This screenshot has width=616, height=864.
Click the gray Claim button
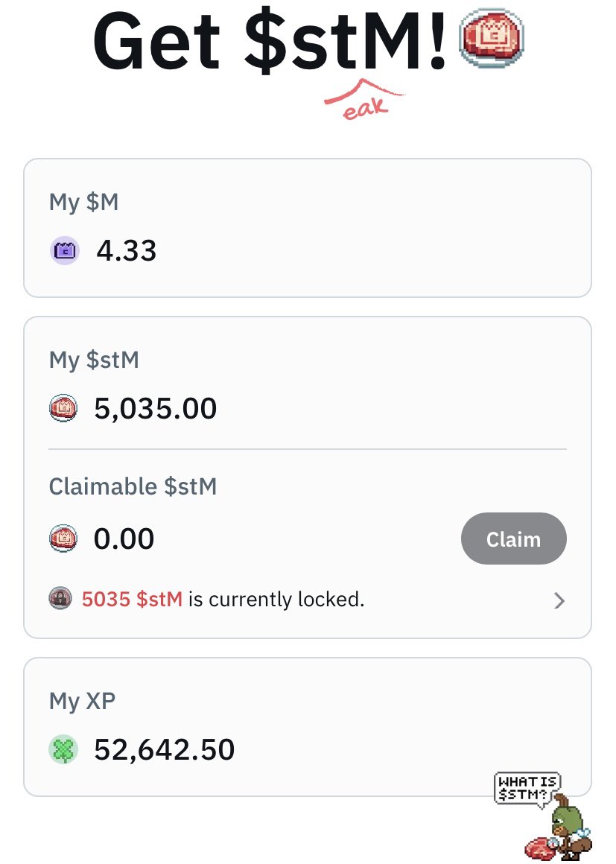coord(513,539)
